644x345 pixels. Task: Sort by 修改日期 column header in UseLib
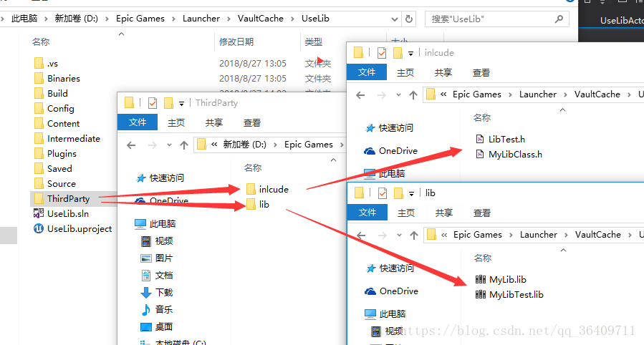pyautogui.click(x=236, y=42)
